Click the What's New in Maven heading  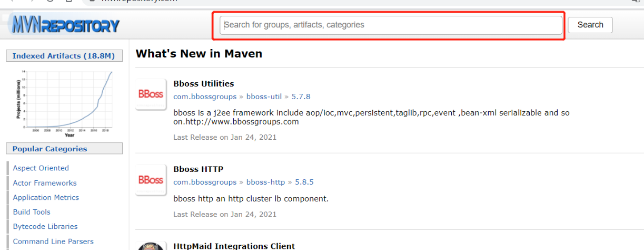click(199, 53)
